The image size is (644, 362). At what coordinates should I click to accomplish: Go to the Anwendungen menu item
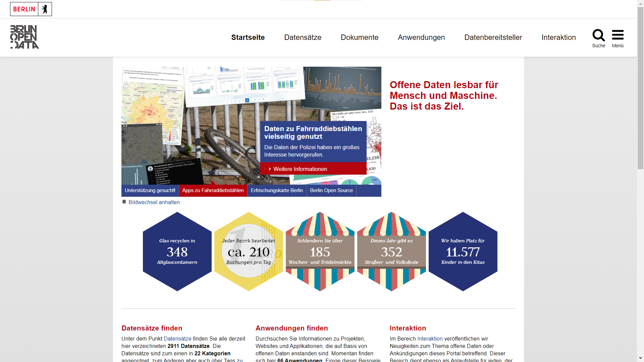point(421,37)
